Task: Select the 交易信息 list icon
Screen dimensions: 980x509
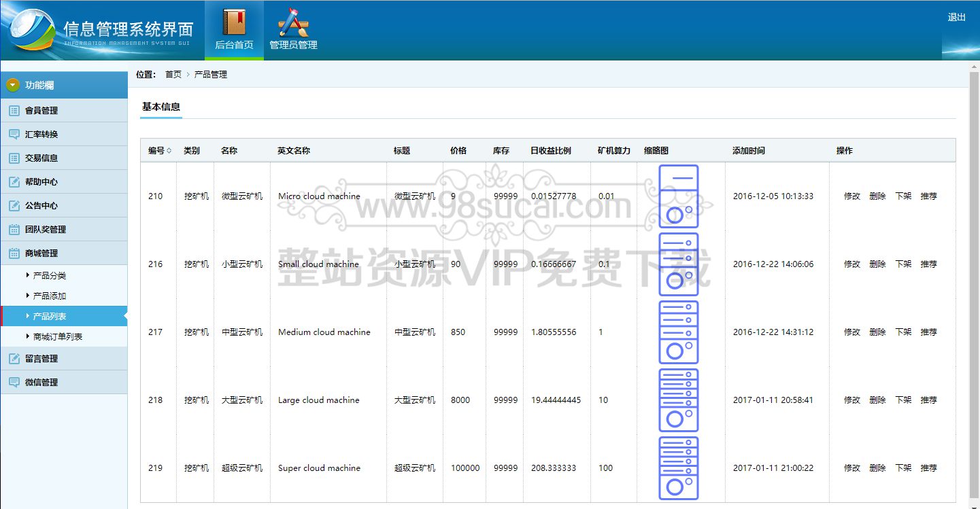Action: pyautogui.click(x=14, y=157)
